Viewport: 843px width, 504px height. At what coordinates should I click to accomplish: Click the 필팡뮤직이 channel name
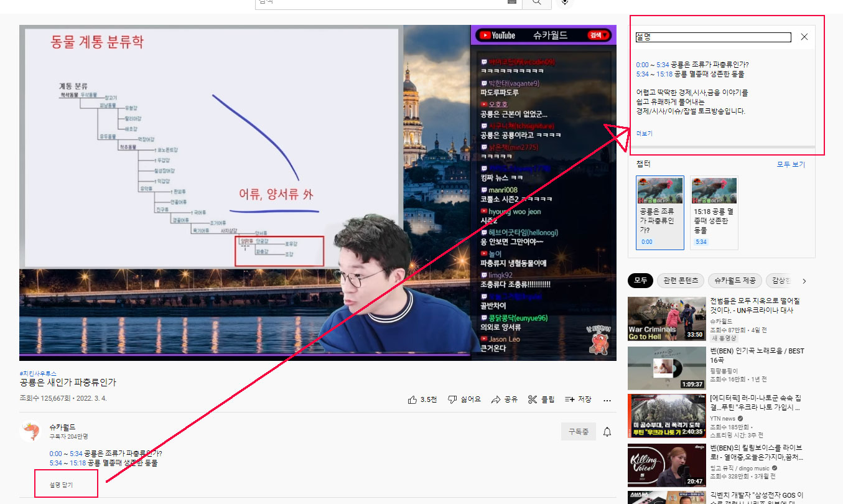point(724,371)
